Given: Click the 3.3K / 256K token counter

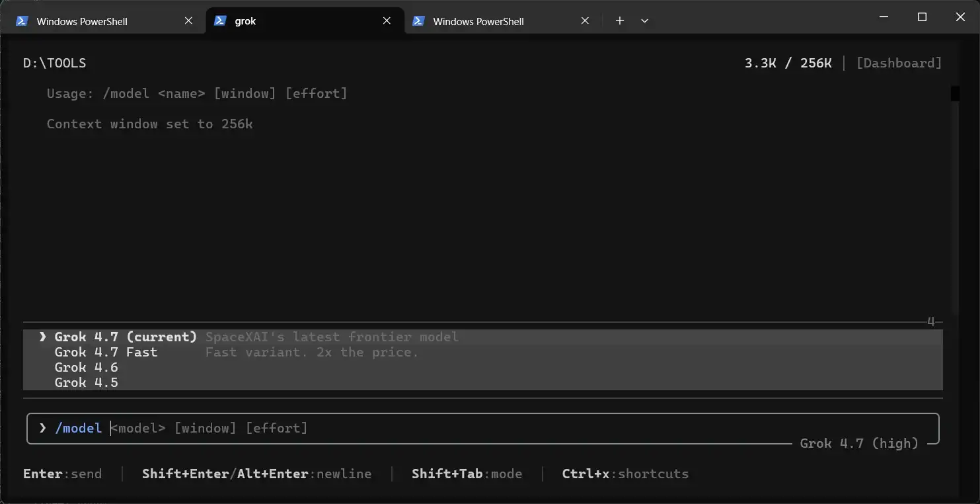Looking at the screenshot, I should [x=788, y=63].
